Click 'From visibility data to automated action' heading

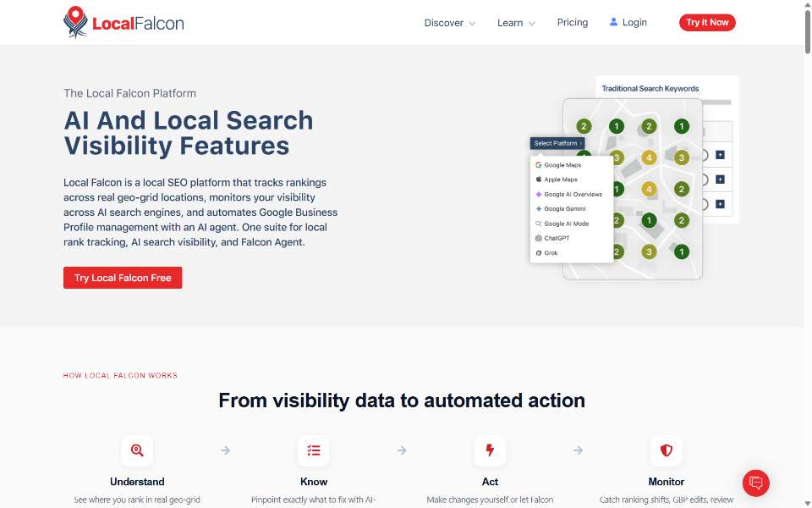point(402,400)
